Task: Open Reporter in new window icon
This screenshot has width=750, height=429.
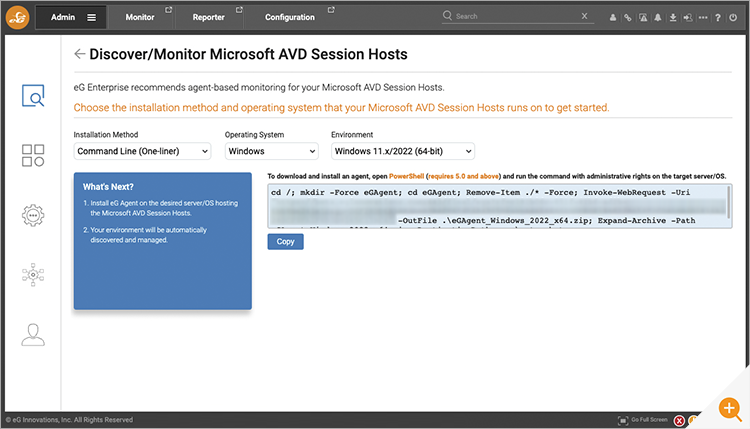Action: point(239,10)
